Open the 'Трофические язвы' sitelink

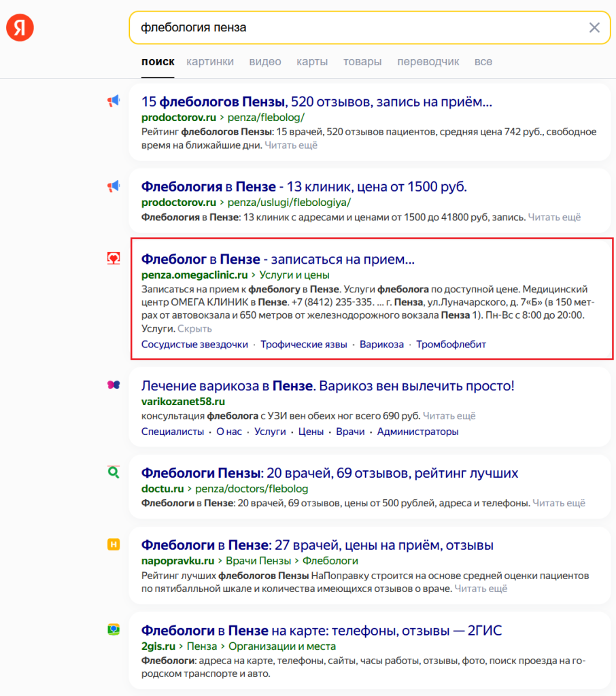tap(304, 345)
